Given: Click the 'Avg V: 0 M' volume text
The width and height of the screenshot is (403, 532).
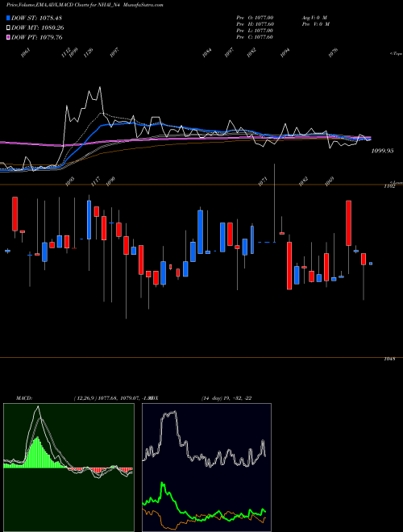Looking at the screenshot, I should click(x=315, y=18).
